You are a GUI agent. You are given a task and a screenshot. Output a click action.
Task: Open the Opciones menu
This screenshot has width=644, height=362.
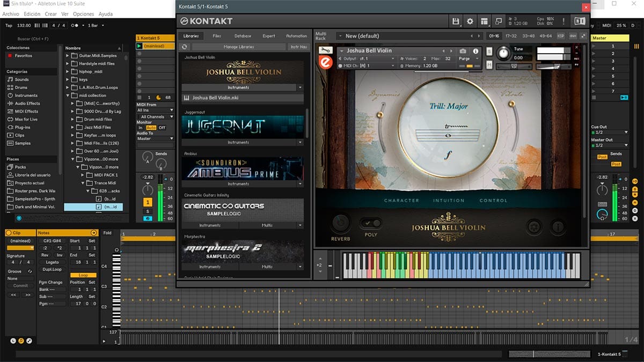click(x=83, y=14)
